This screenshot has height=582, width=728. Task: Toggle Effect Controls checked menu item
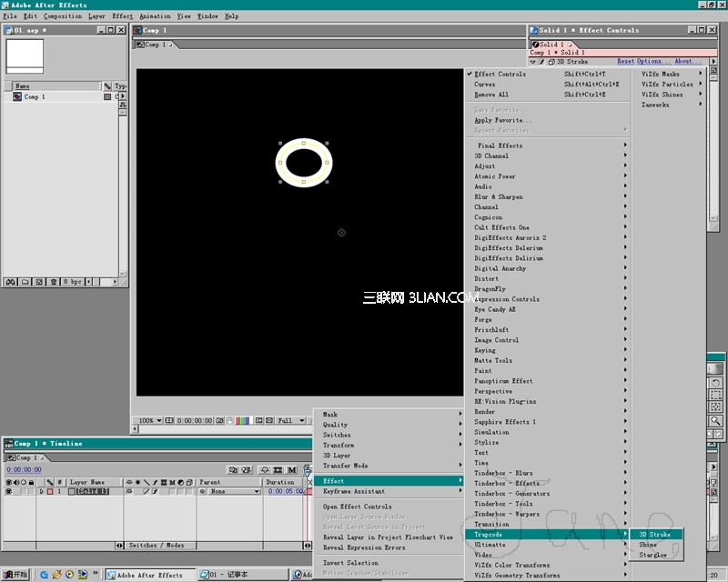(500, 74)
